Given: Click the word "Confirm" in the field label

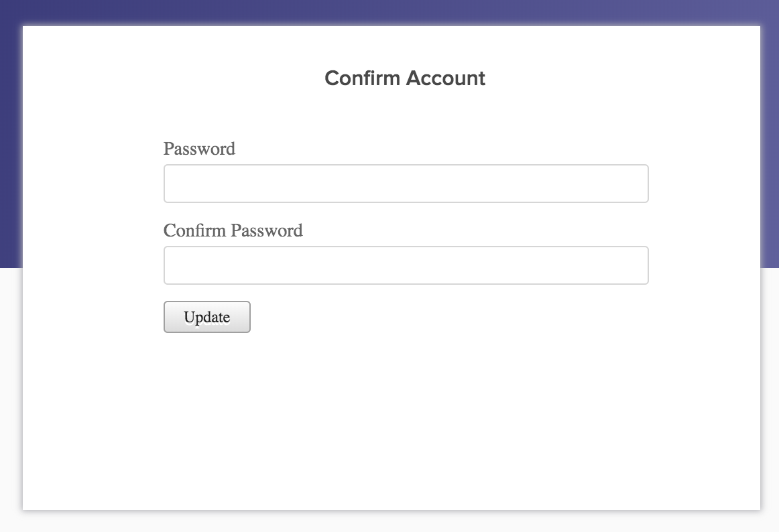Looking at the screenshot, I should coord(195,230).
